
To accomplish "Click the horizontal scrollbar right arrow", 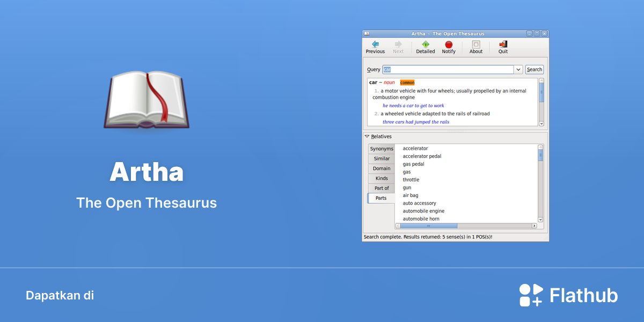I will pyautogui.click(x=534, y=226).
